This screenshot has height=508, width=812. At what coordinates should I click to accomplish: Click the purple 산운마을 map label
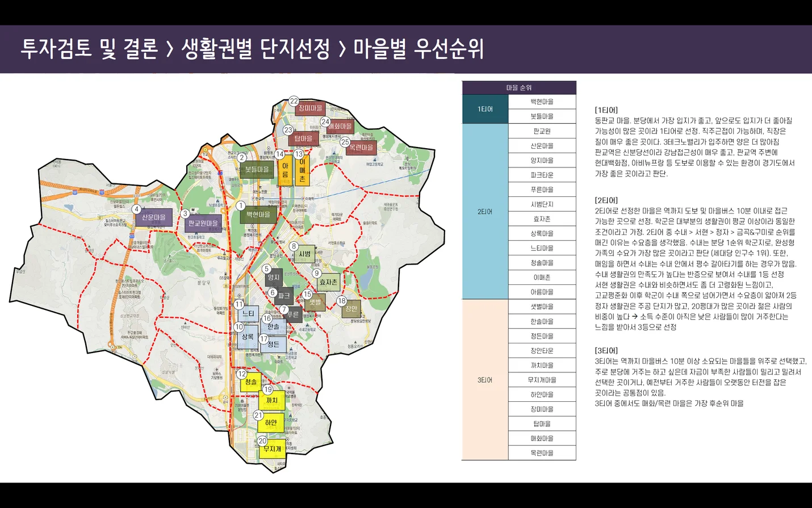pyautogui.click(x=154, y=217)
